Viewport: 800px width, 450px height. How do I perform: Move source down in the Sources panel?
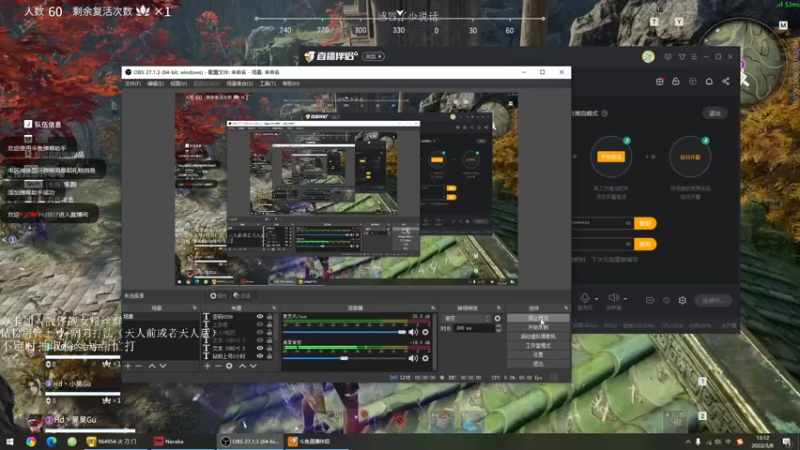(x=253, y=366)
